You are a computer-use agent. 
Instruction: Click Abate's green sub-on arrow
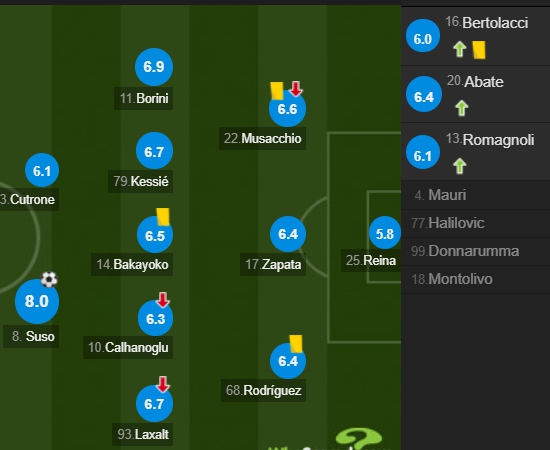462,108
